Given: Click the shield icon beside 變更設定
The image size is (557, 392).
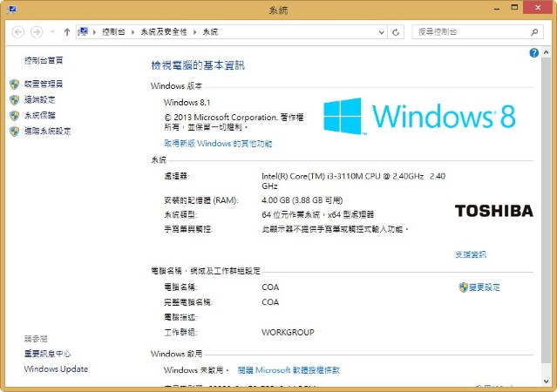Looking at the screenshot, I should coord(463,287).
